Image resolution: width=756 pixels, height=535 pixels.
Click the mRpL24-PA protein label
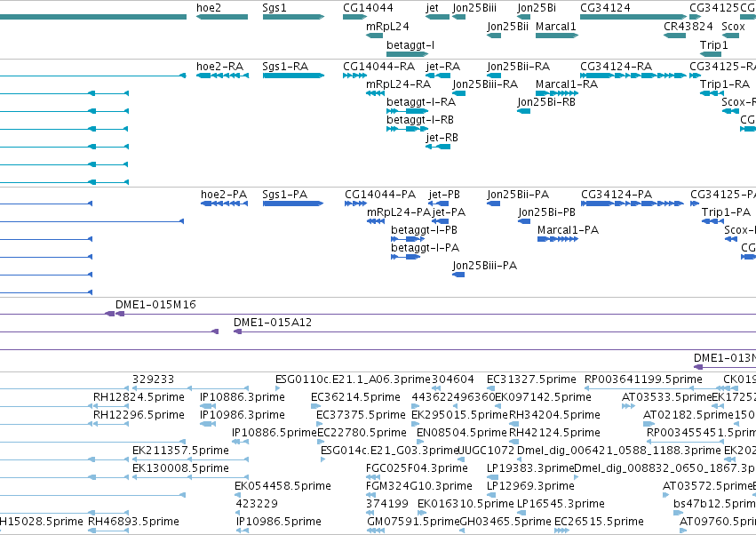399,212
